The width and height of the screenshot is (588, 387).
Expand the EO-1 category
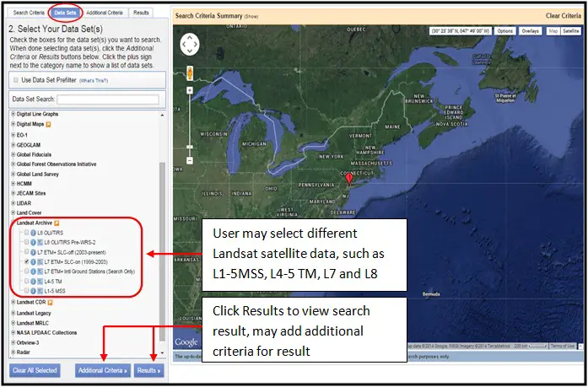tap(13, 135)
